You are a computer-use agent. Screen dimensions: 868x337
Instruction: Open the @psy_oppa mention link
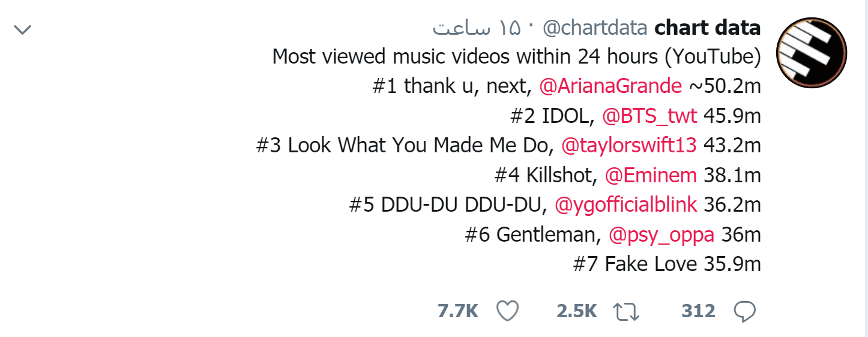662,235
